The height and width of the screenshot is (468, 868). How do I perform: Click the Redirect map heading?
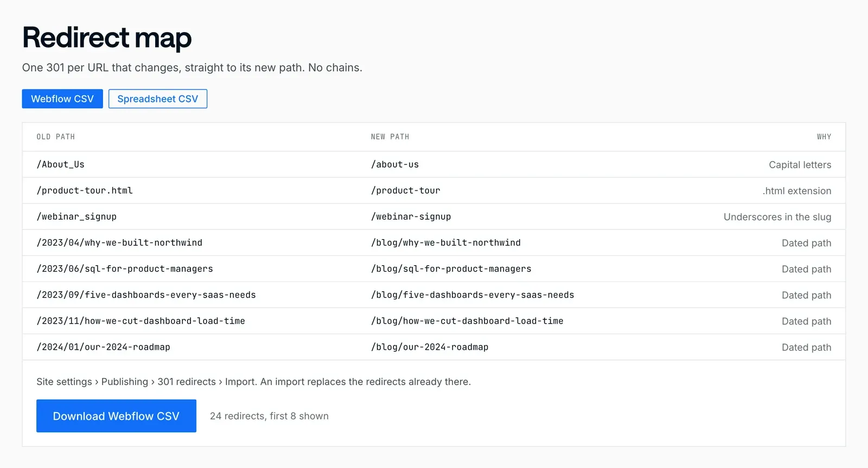tap(107, 37)
